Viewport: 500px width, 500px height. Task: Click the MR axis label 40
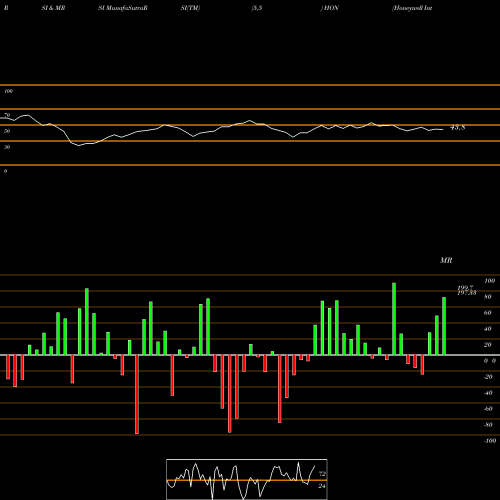[488, 329]
